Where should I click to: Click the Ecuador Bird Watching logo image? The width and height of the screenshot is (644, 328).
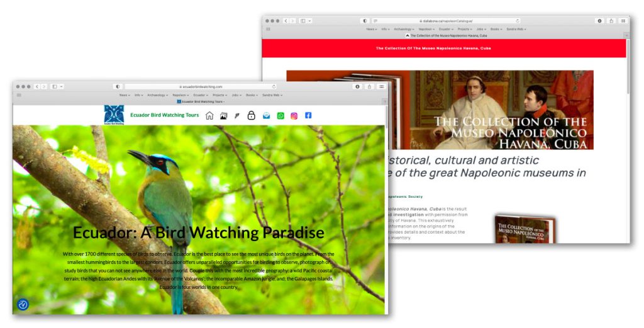(x=114, y=115)
